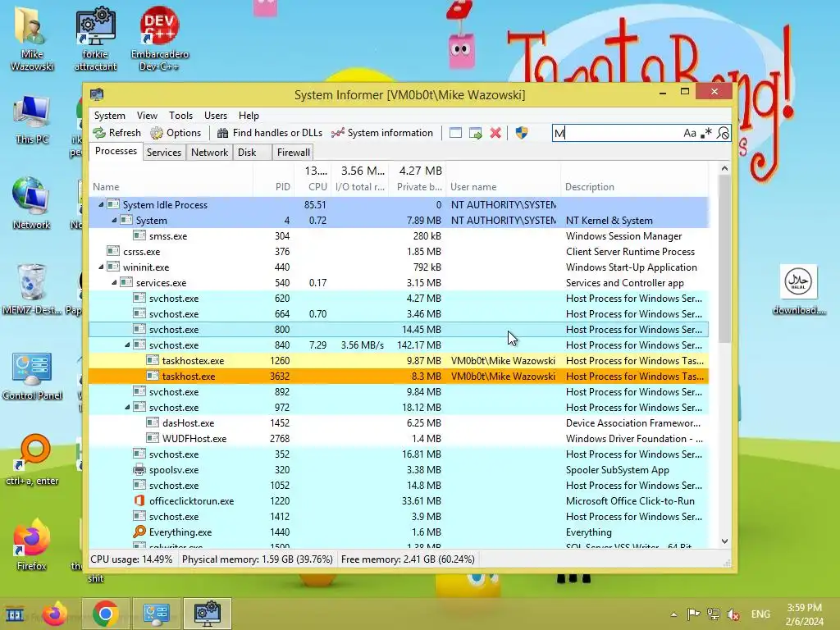Viewport: 840px width, 630px height.
Task: Open Find handles or DLLs
Action: click(x=269, y=133)
